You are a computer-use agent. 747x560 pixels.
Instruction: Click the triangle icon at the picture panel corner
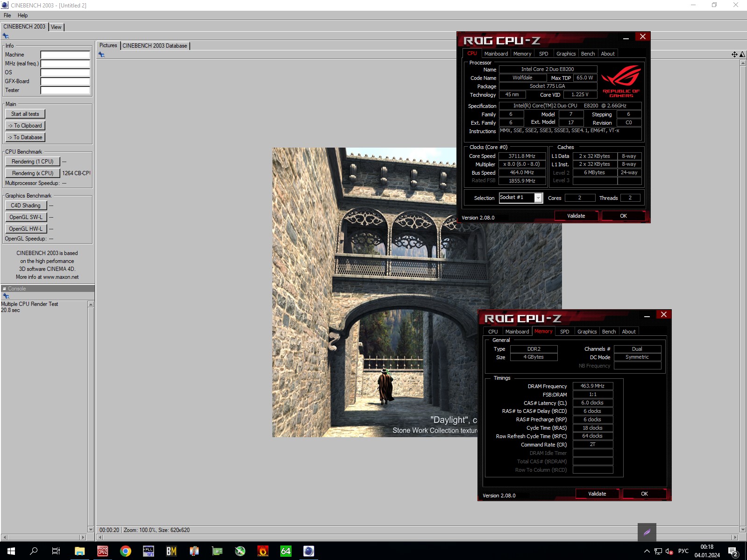742,55
